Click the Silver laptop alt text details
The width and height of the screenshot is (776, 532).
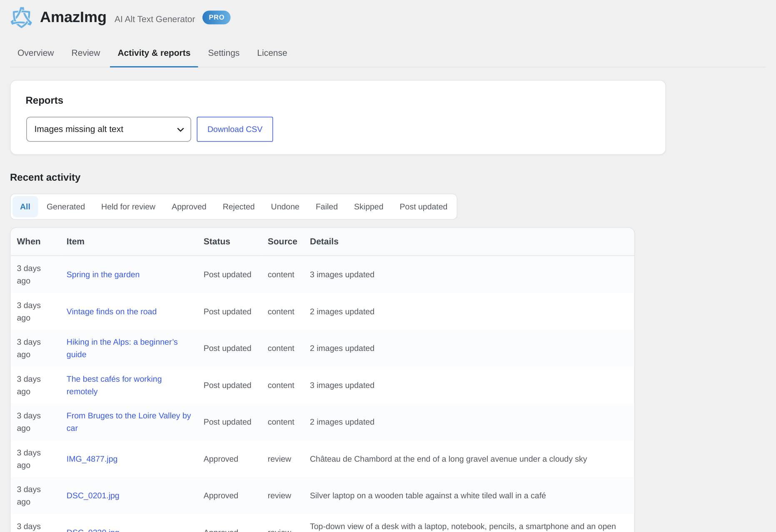(428, 495)
